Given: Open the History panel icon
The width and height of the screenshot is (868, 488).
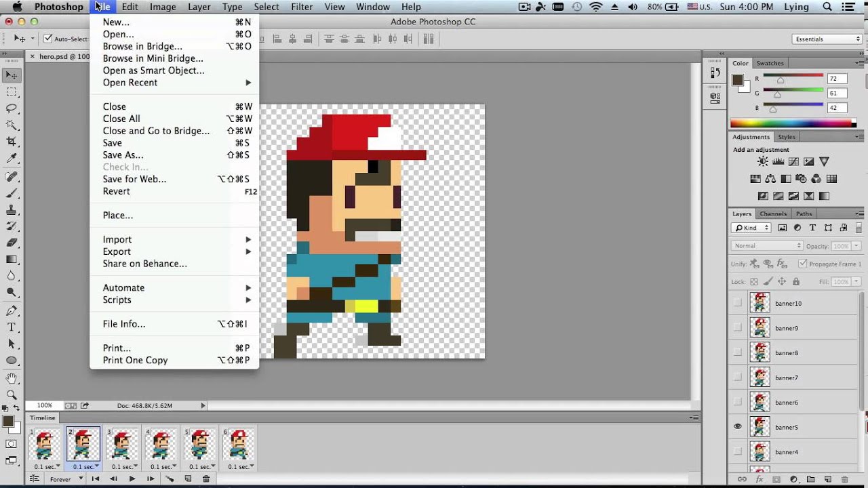Looking at the screenshot, I should click(714, 73).
